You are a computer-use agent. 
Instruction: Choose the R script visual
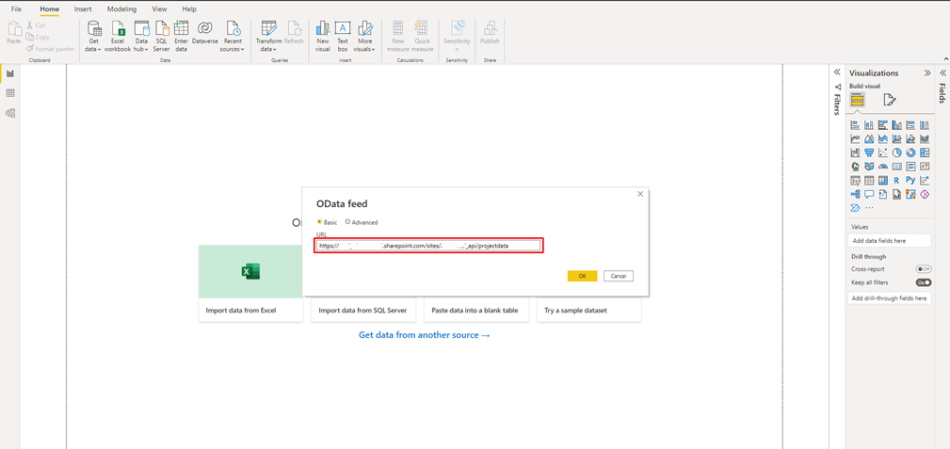[897, 180]
